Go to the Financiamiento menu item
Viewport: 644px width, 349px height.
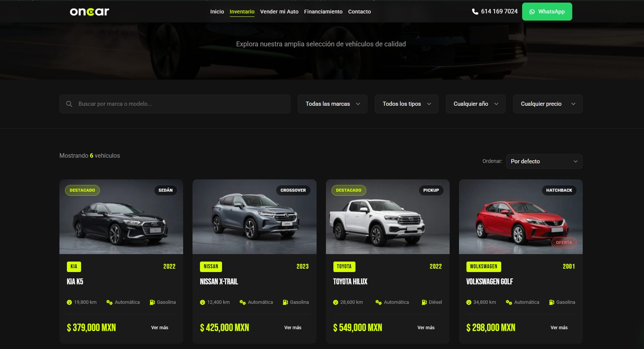click(323, 12)
